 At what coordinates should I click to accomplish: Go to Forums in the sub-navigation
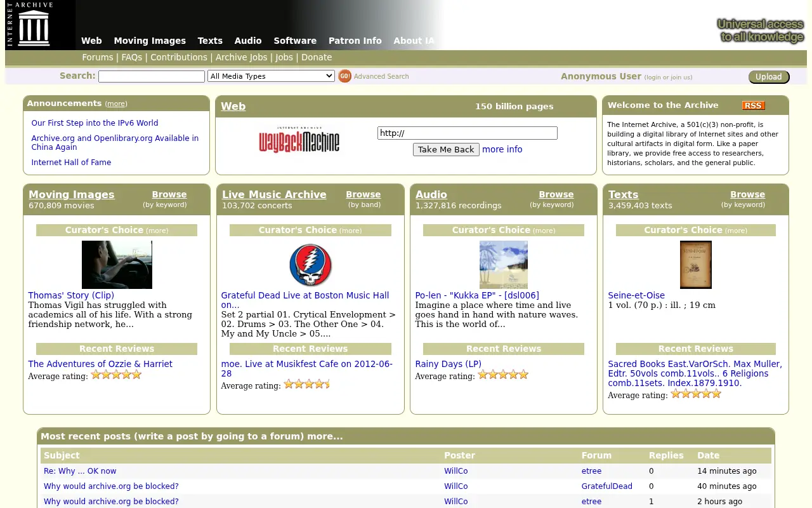click(98, 57)
